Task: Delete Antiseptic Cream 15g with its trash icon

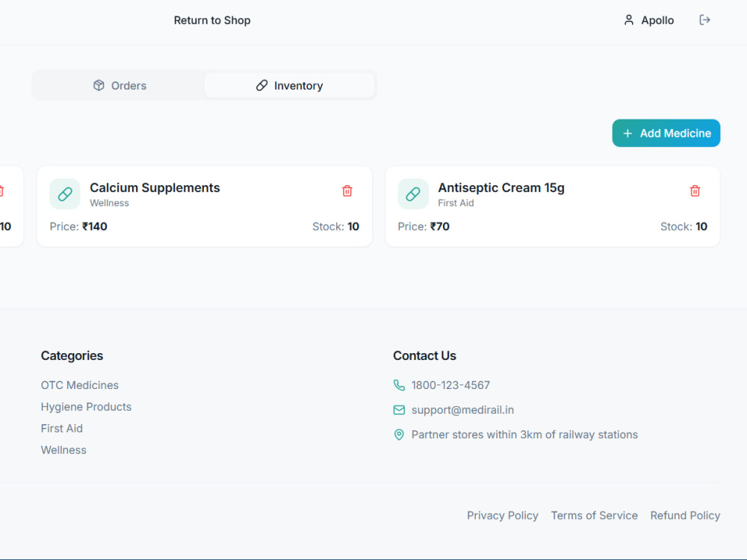Action: [695, 191]
